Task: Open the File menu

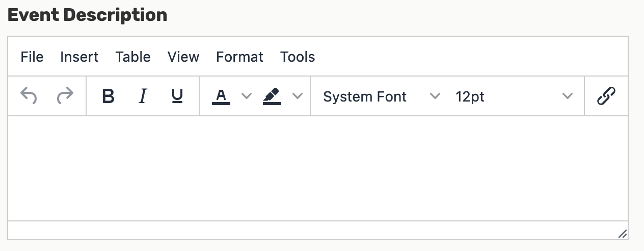Action: pyautogui.click(x=32, y=57)
